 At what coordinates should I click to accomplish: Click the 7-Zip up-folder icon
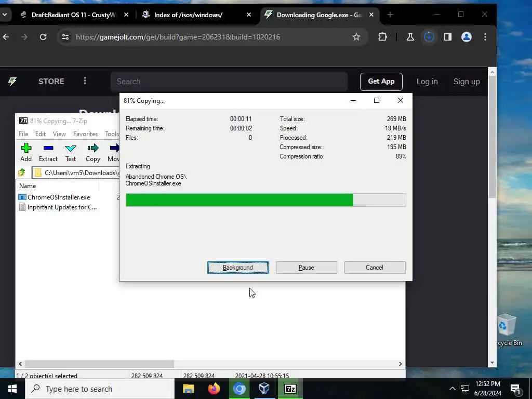22,172
